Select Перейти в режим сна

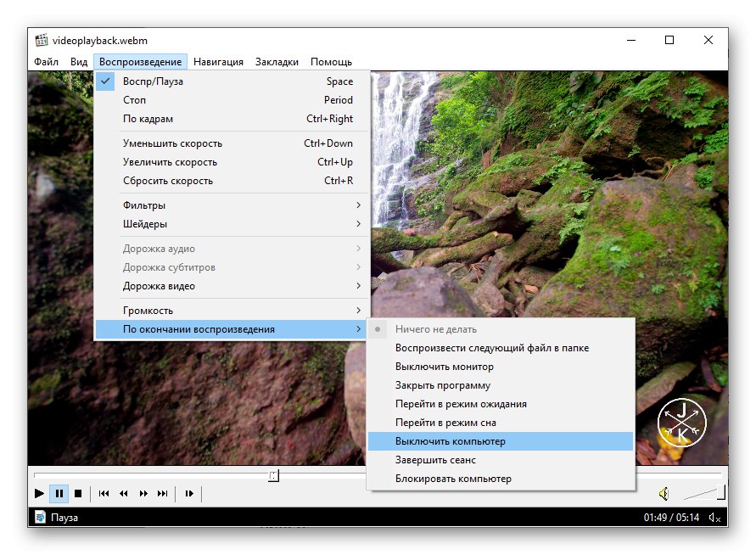click(x=501, y=423)
